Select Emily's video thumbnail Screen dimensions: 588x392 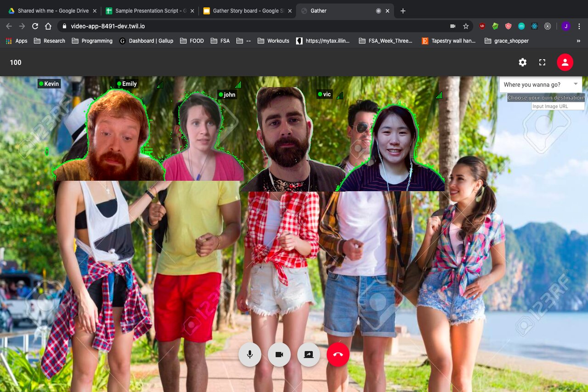click(203, 136)
